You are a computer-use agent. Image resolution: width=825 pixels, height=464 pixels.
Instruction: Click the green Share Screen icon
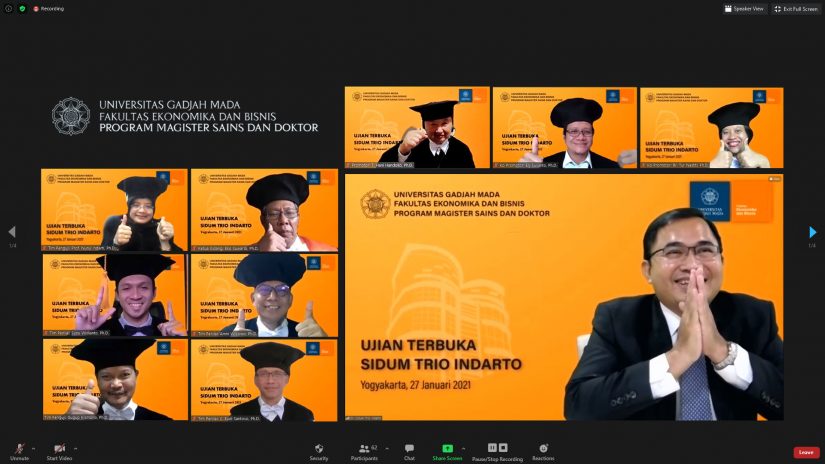[x=447, y=448]
